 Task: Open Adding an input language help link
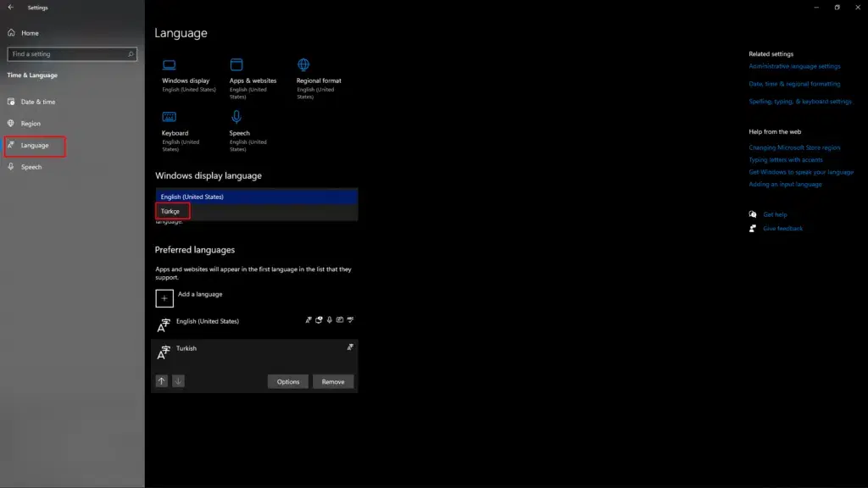(x=785, y=184)
